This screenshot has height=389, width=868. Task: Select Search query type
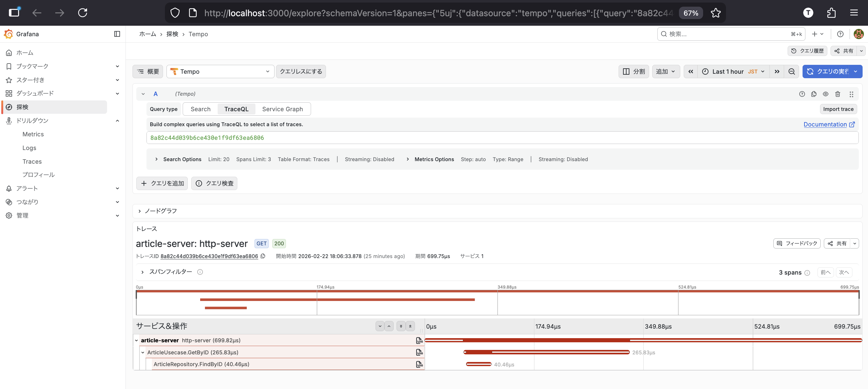tap(200, 109)
